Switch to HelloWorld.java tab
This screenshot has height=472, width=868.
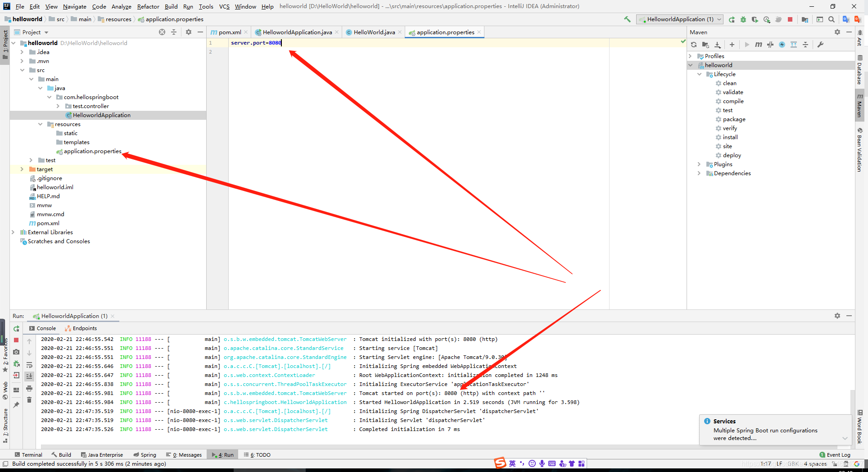tap(374, 32)
